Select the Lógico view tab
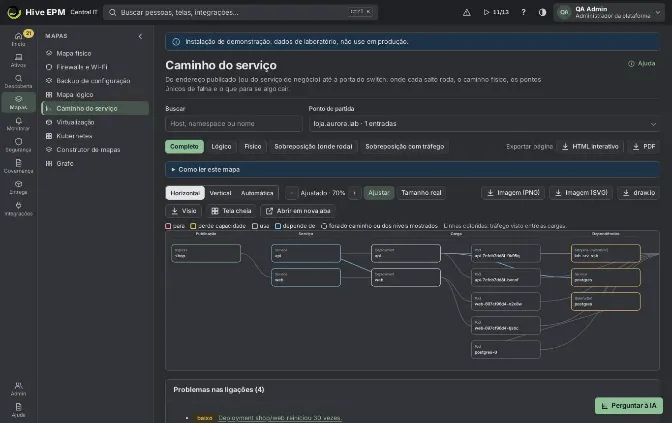Viewport: 672px width, 423px height. tap(221, 147)
